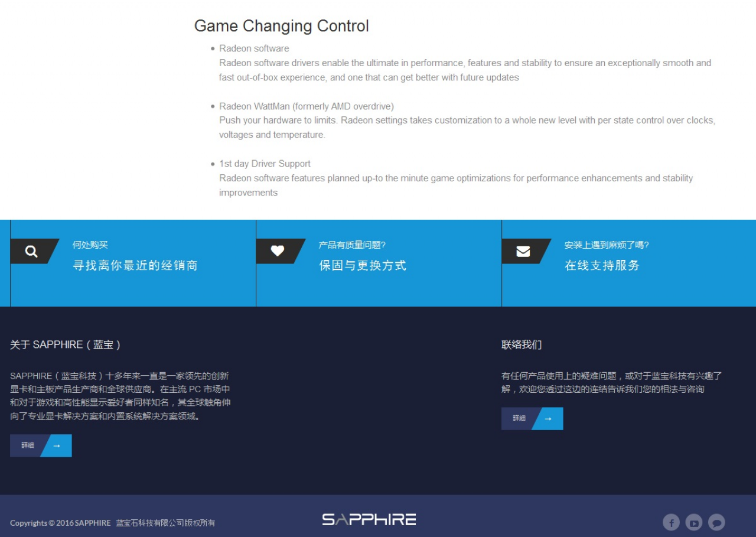The image size is (756, 537).
Task: Click the heart warranty icon
Action: [278, 251]
